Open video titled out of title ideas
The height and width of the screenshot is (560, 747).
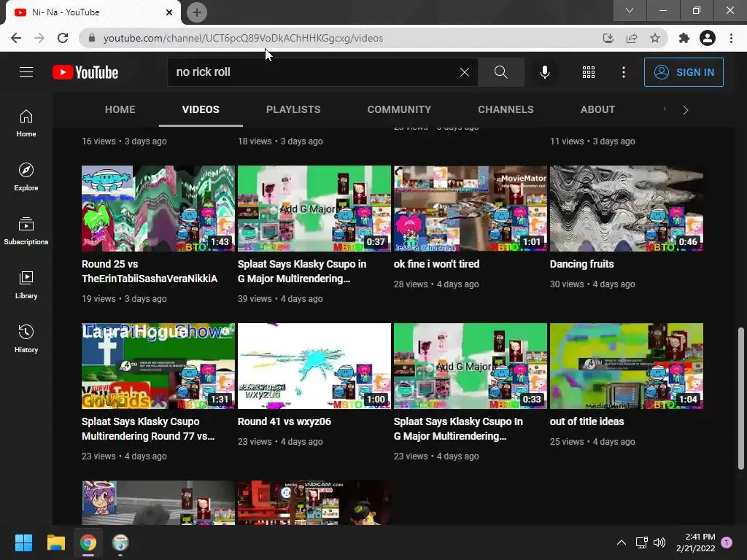(587, 422)
